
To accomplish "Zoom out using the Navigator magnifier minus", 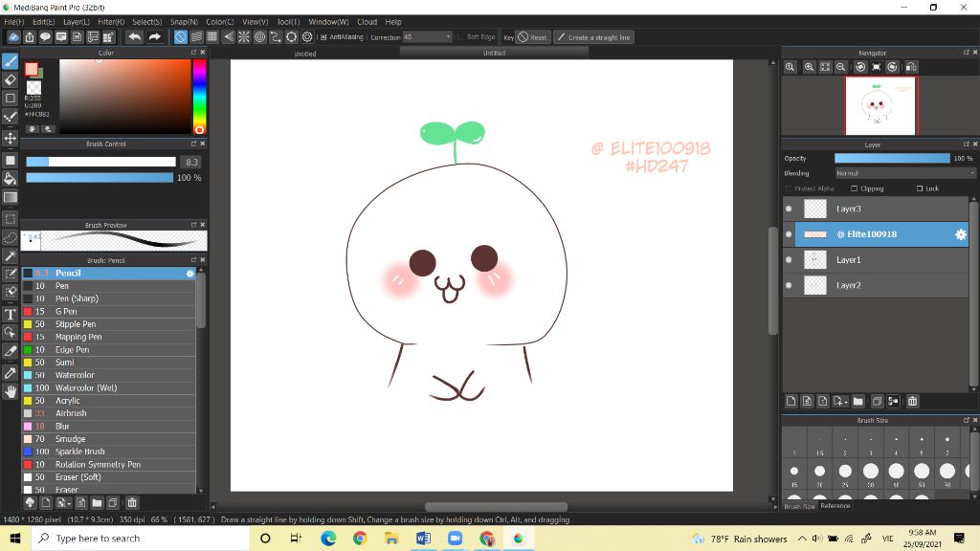I will tap(840, 67).
